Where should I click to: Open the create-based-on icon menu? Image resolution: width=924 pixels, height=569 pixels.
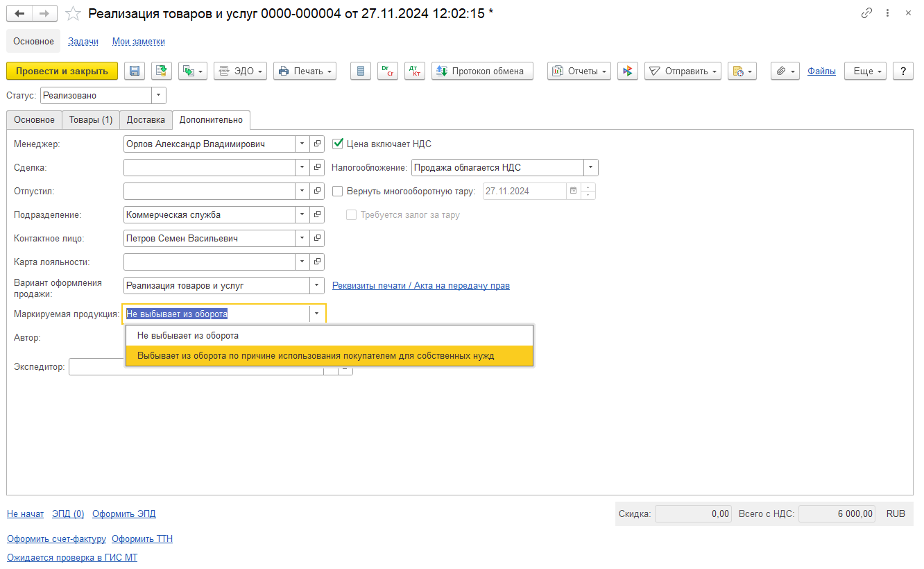coord(193,71)
